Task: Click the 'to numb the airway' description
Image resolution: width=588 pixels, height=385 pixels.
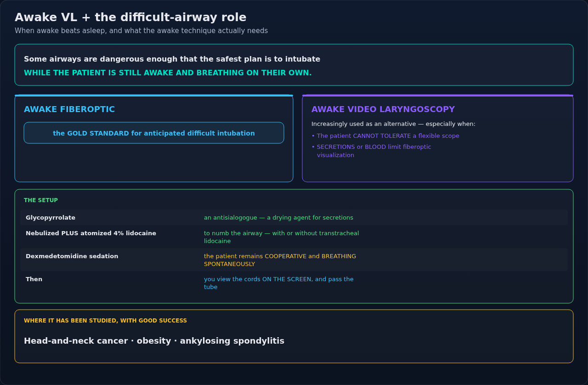Action: 282,237
